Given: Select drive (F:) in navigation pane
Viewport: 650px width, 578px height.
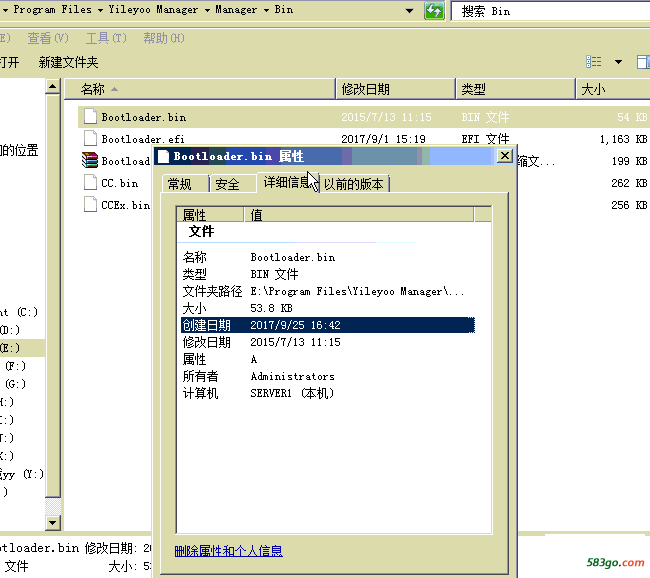Looking at the screenshot, I should click(x=15, y=366).
